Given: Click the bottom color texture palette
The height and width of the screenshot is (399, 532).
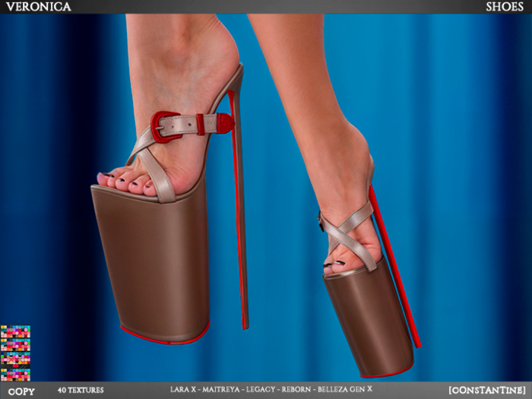Looking at the screenshot, I should point(15,375).
